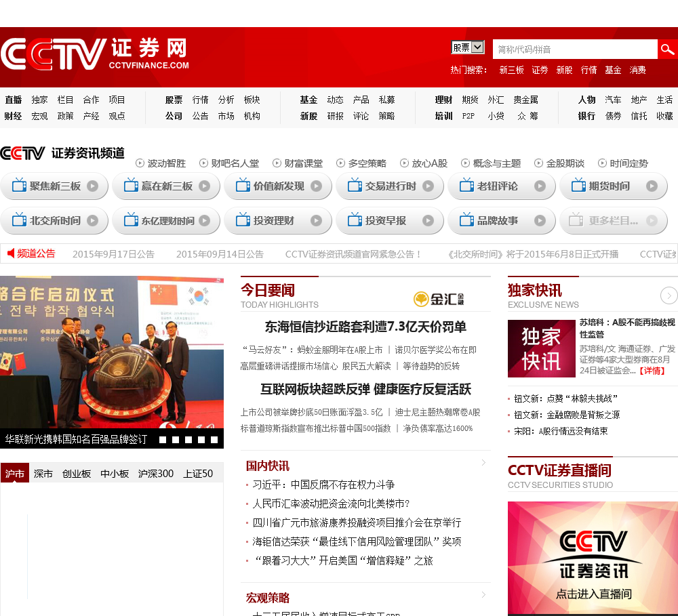Open 习近平：中国反腐不存在权力斗争 article
This screenshot has width=678, height=616.
(323, 485)
